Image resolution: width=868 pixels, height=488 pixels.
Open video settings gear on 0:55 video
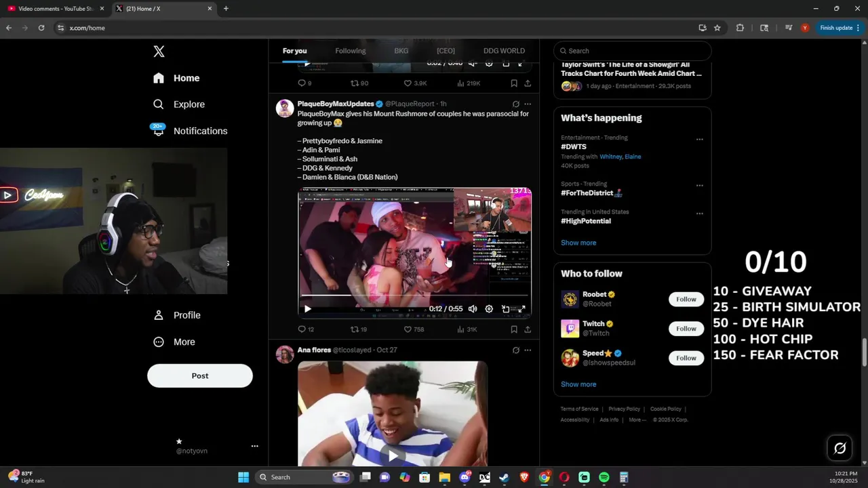[x=489, y=309]
